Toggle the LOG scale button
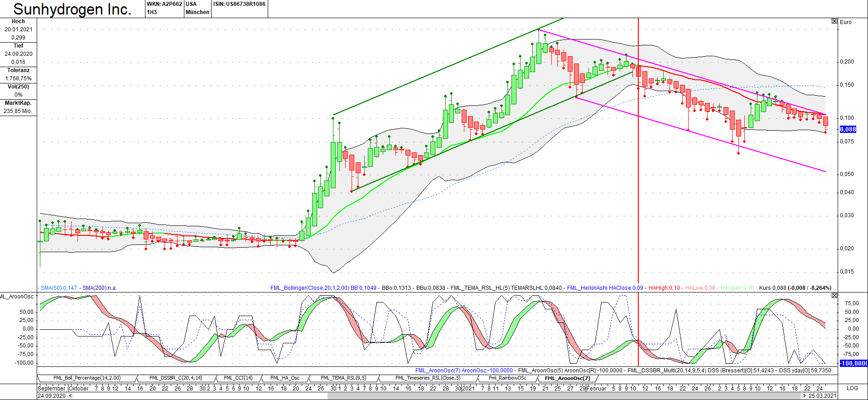Viewport: 868px width, 400px height. 852,388
